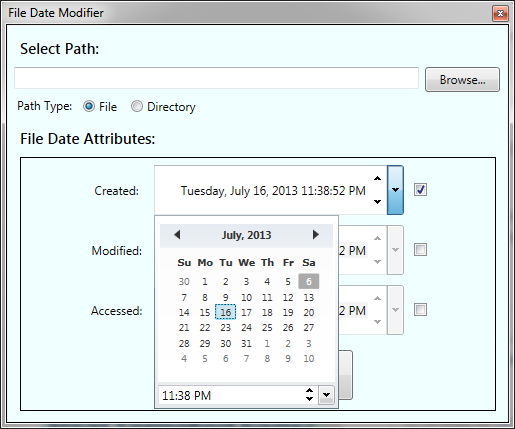Enable the Accessed date checkbox

coord(420,309)
